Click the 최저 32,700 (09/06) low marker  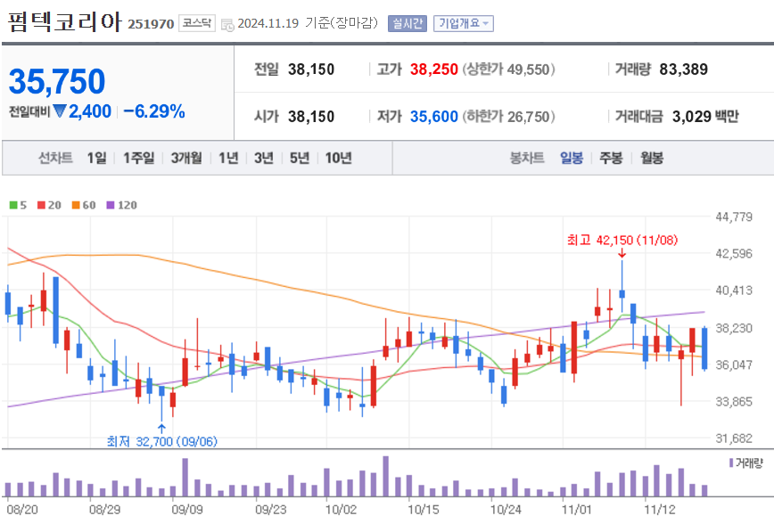[162, 441]
